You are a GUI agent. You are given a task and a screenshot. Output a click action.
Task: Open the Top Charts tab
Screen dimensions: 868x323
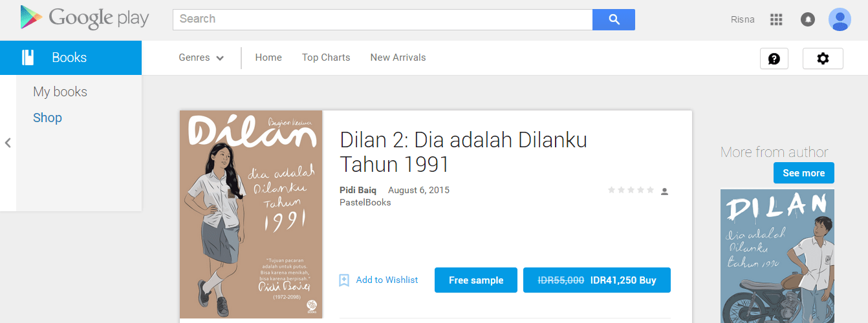pyautogui.click(x=326, y=57)
